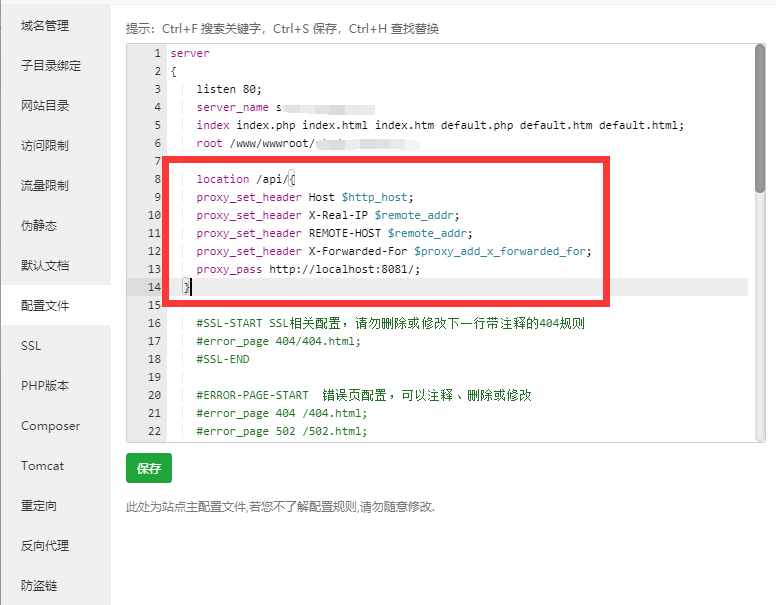The width and height of the screenshot is (776, 605).
Task: Click the #ERROR-PAGE-START comment line
Action: point(364,395)
